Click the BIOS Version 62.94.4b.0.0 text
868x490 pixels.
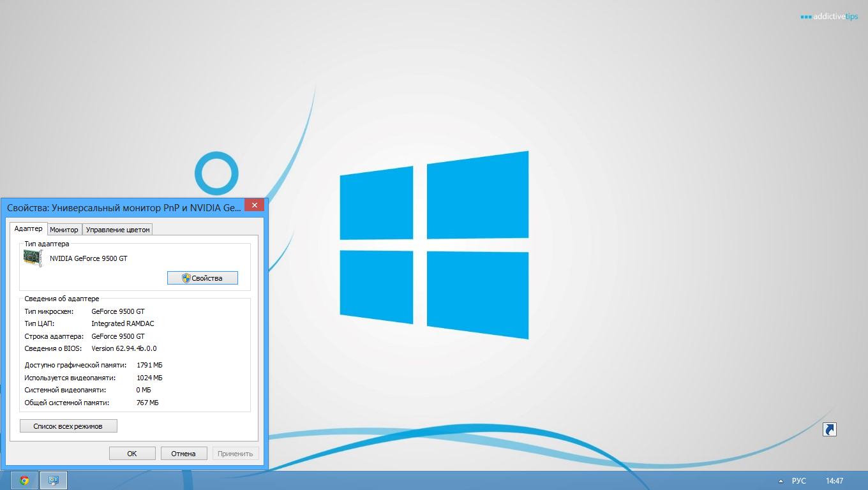124,348
